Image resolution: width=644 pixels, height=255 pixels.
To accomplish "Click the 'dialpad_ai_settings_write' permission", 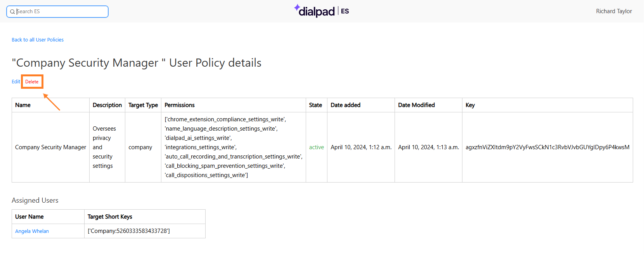I will (x=198, y=138).
